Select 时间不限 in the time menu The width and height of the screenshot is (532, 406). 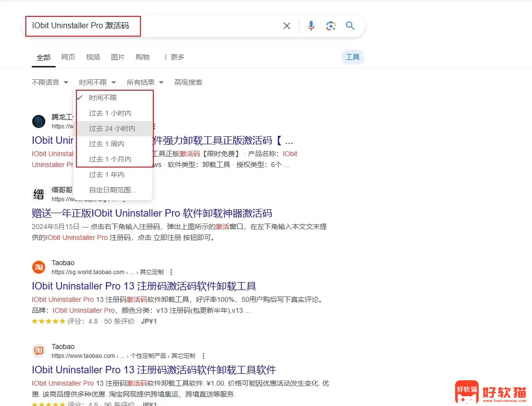pos(113,98)
